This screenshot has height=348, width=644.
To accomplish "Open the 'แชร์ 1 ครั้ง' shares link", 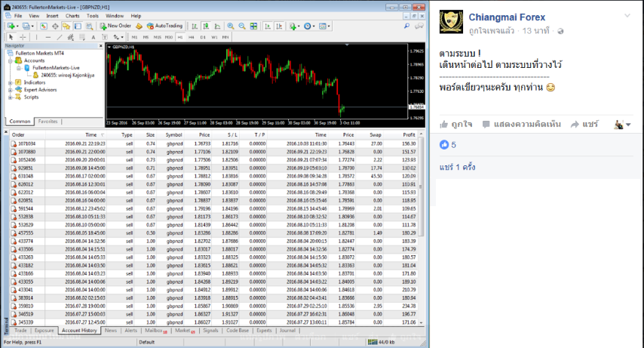I will click(x=457, y=167).
